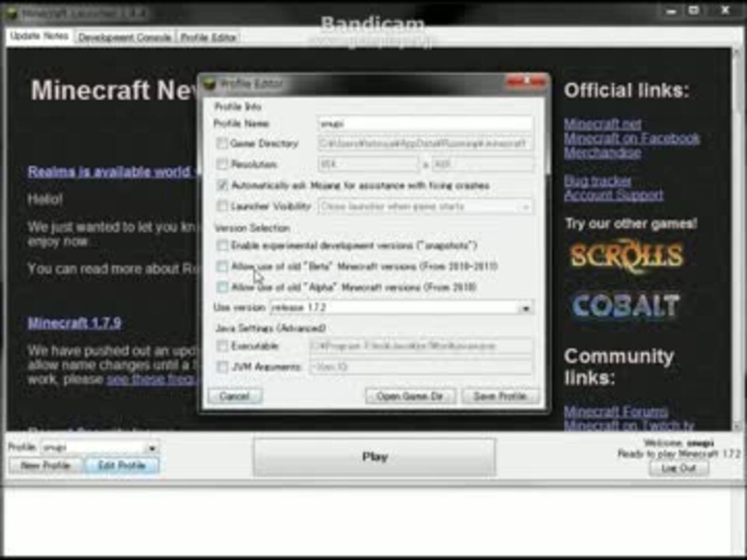Tick the JVM Arguments checkbox

(222, 366)
